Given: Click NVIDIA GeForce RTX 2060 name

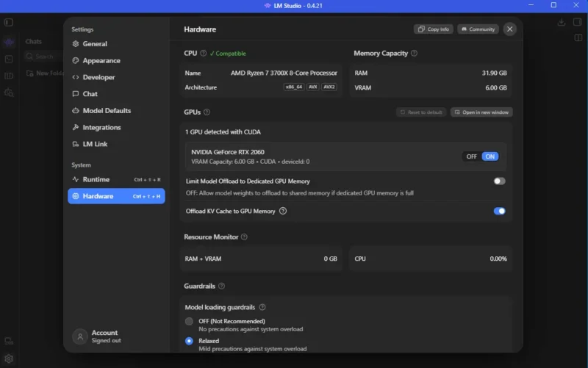Looking at the screenshot, I should pyautogui.click(x=228, y=152).
